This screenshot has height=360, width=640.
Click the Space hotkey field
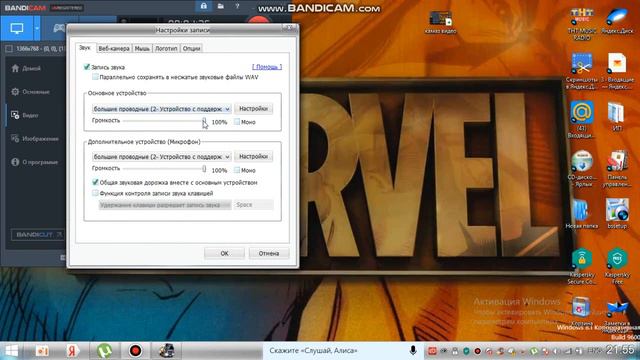(253, 205)
